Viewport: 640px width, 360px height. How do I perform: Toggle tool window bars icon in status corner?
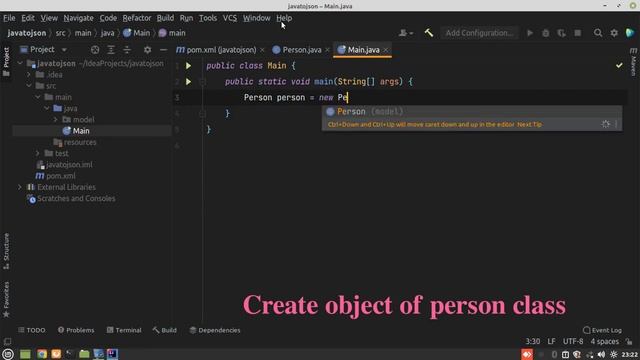tap(7, 341)
